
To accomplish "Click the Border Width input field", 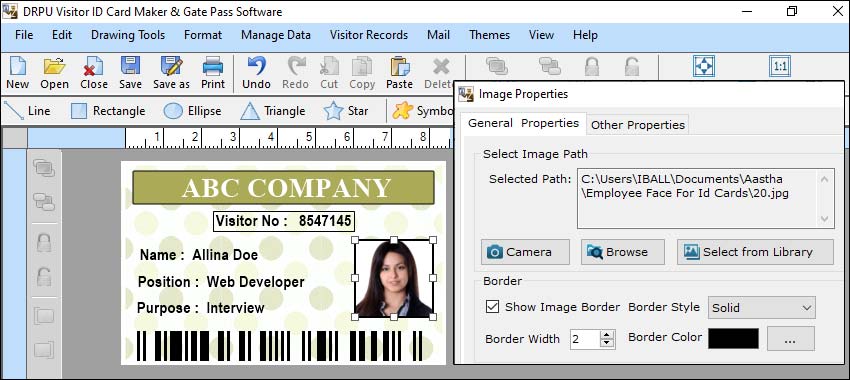I will 585,339.
